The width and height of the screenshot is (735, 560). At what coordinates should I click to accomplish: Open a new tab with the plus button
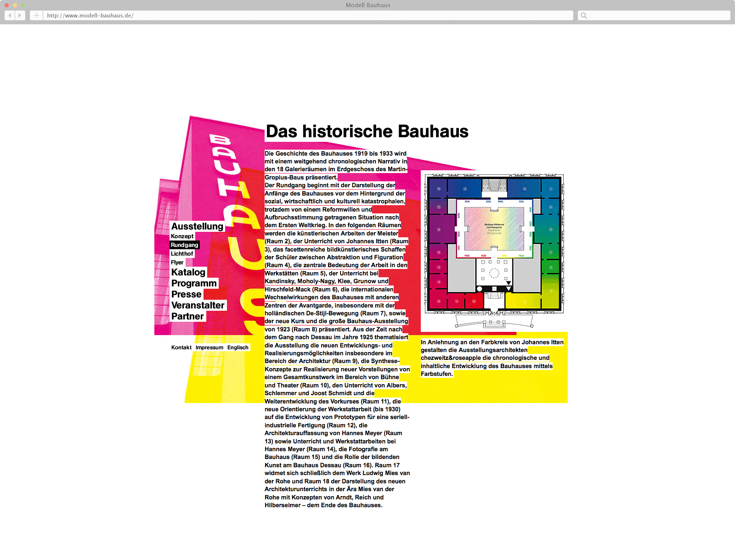(x=36, y=15)
